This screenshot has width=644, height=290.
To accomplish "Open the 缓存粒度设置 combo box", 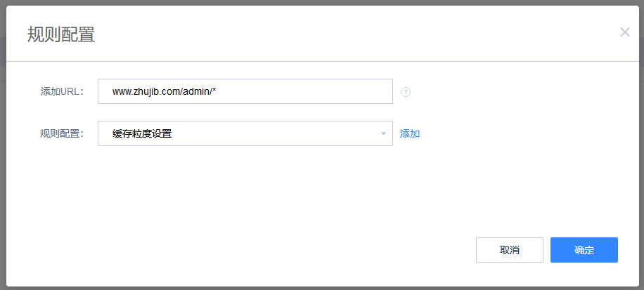I will pos(245,133).
